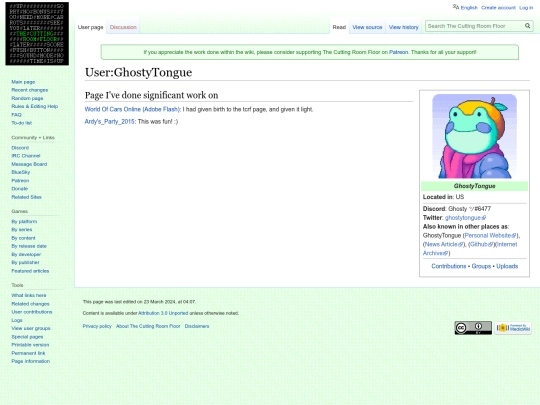Open Related changes tool
The image size is (540, 405).
pos(30,304)
